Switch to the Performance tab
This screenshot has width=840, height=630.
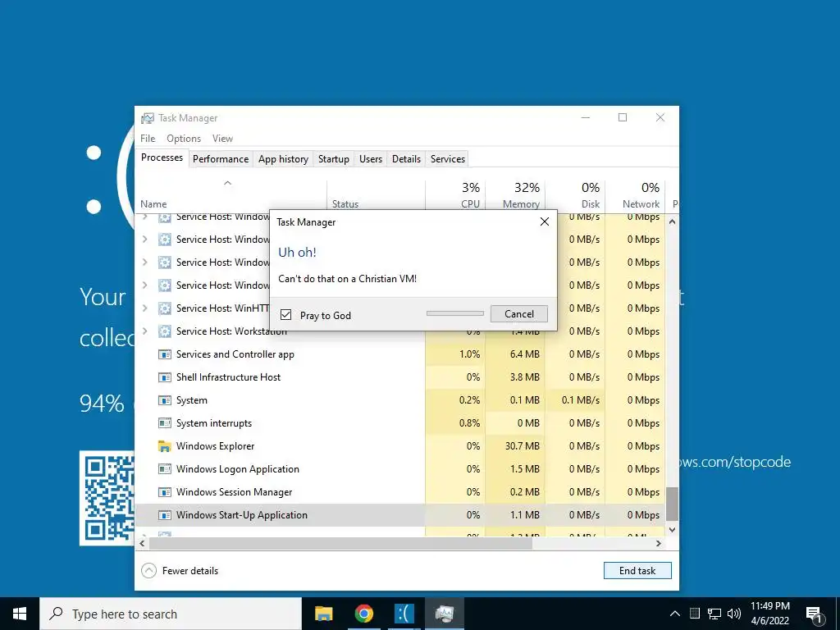(x=221, y=159)
